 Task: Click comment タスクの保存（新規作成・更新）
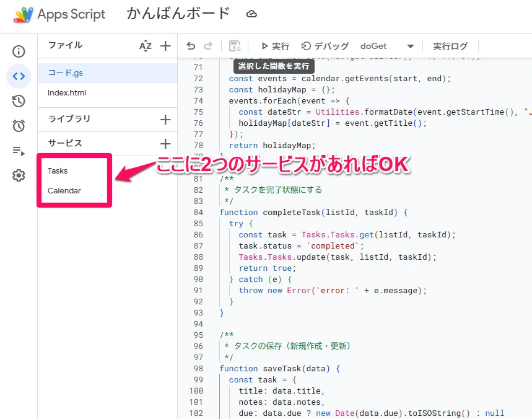[292, 346]
